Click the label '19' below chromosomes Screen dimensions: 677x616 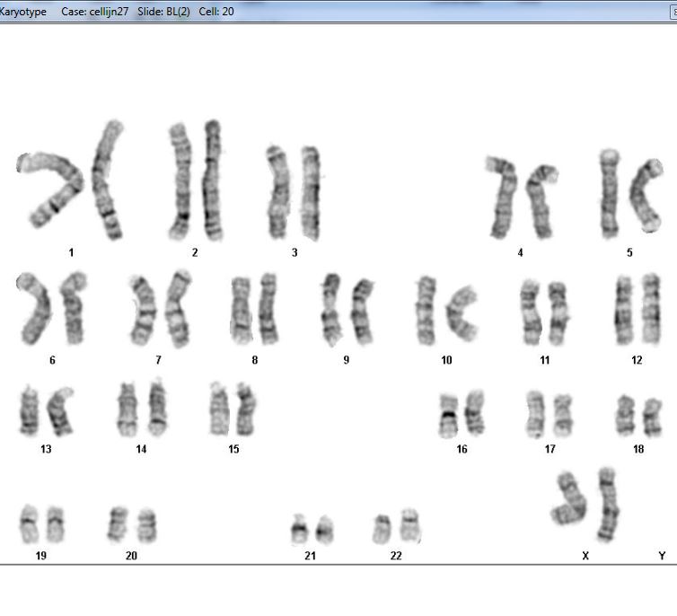pos(41,556)
